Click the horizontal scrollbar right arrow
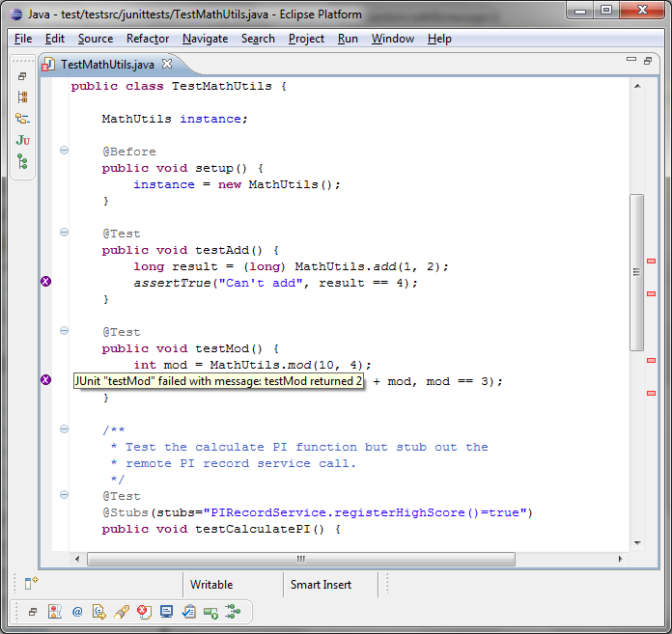672x634 pixels. pyautogui.click(x=620, y=559)
